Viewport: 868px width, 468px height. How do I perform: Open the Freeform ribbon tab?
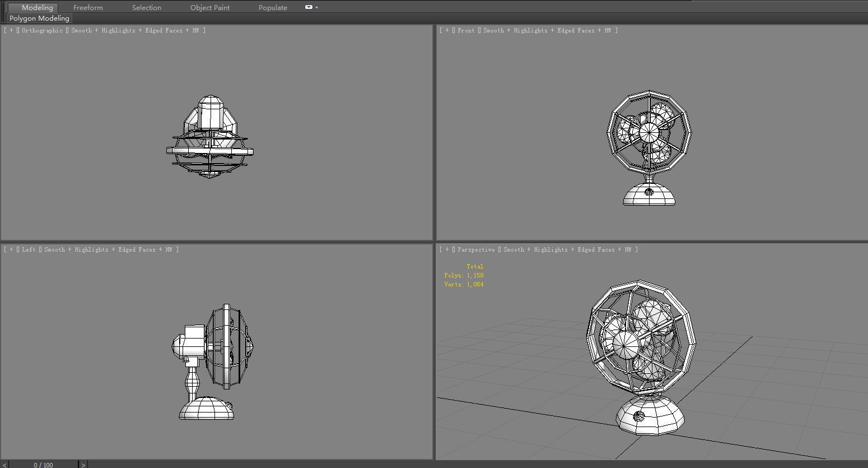(88, 7)
